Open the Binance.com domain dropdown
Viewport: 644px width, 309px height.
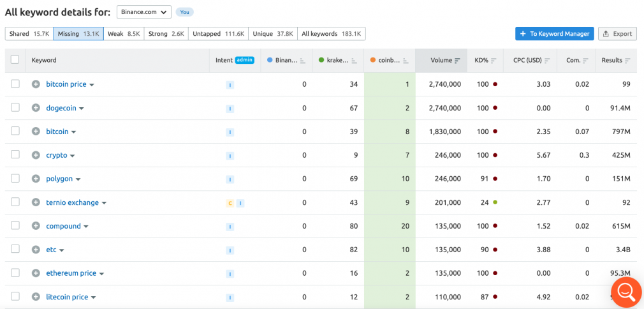click(x=143, y=12)
